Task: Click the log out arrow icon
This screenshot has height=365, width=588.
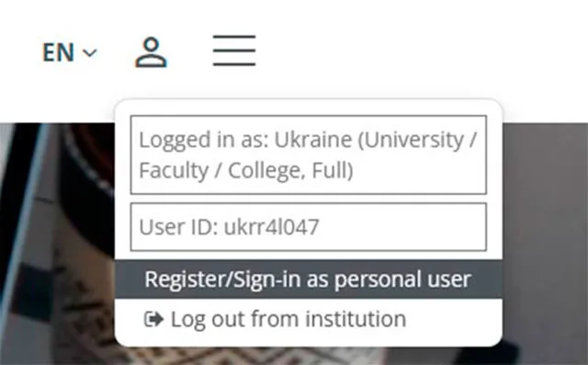Action: point(153,319)
